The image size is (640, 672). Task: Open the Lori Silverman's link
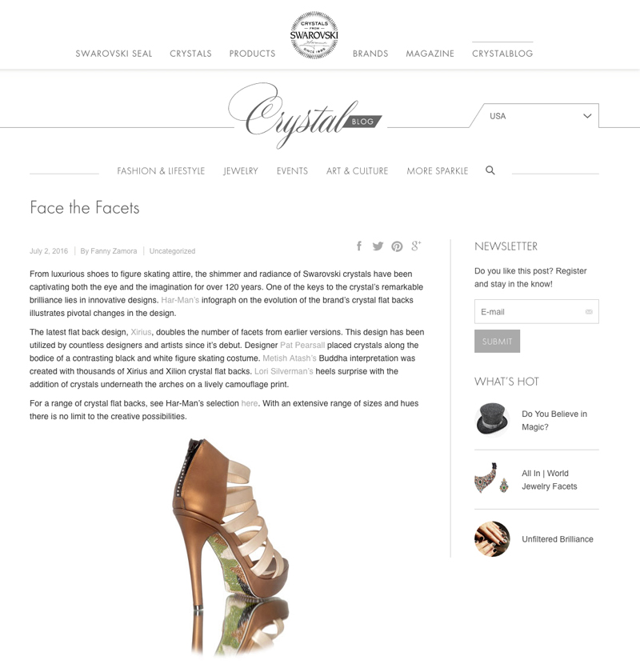(284, 371)
